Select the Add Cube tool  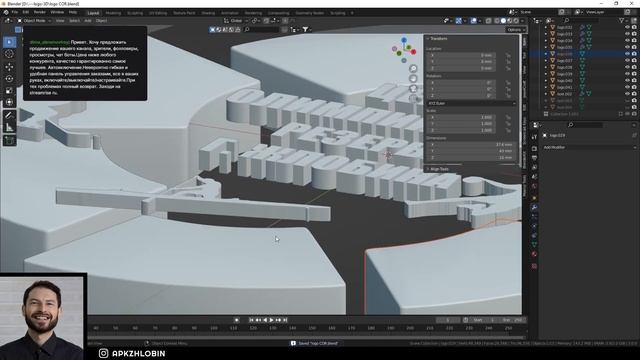click(9, 141)
